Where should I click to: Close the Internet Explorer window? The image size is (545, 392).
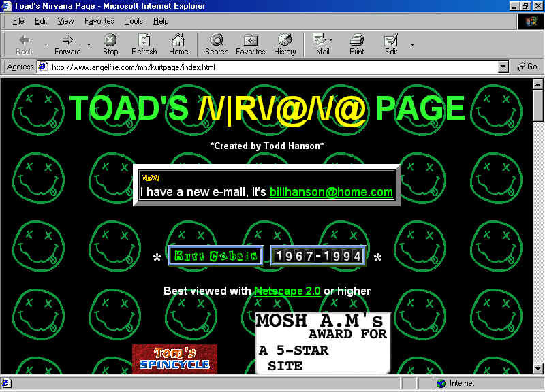pos(537,6)
